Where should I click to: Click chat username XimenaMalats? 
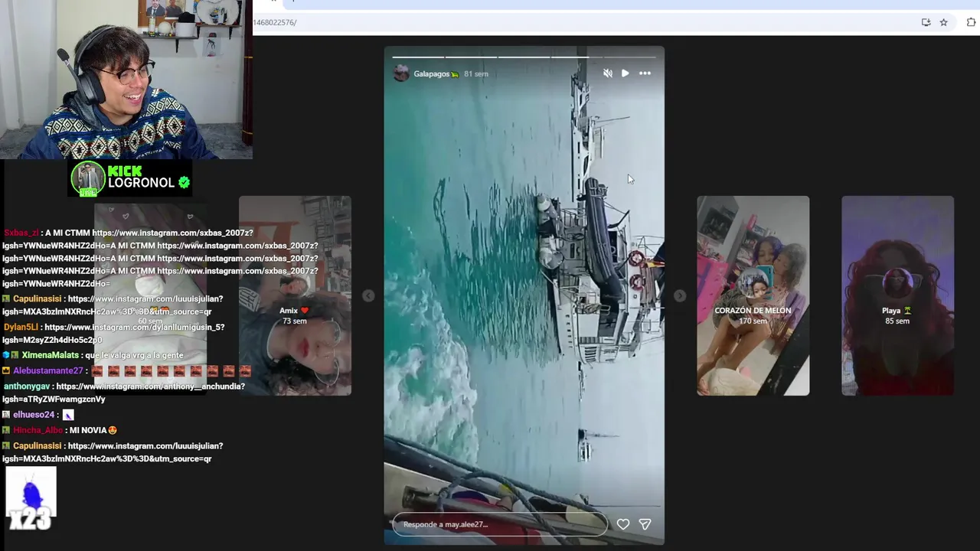pos(50,355)
